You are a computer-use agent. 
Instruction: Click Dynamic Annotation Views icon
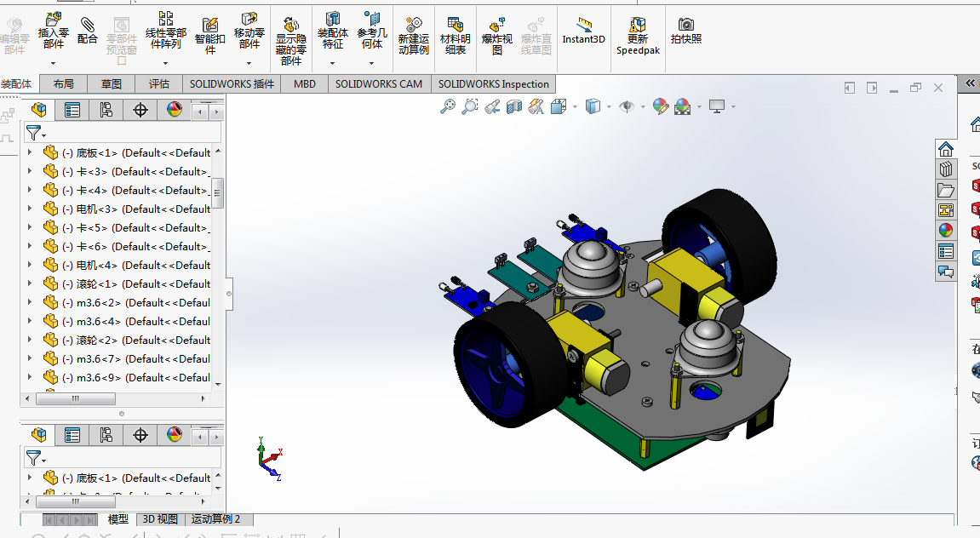pyautogui.click(x=536, y=107)
